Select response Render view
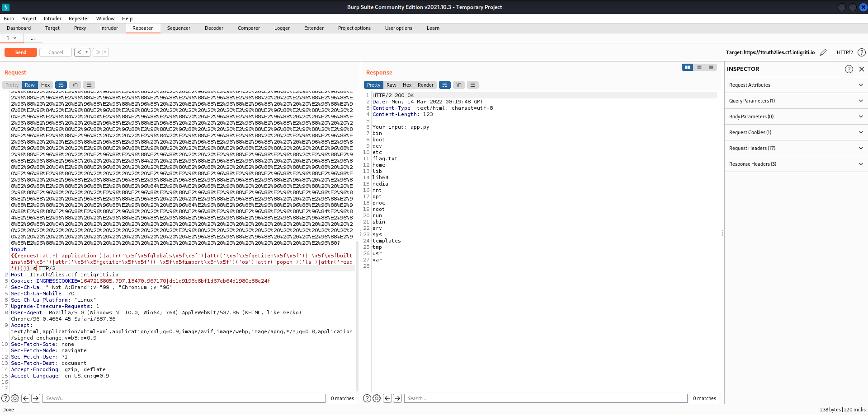 425,85
